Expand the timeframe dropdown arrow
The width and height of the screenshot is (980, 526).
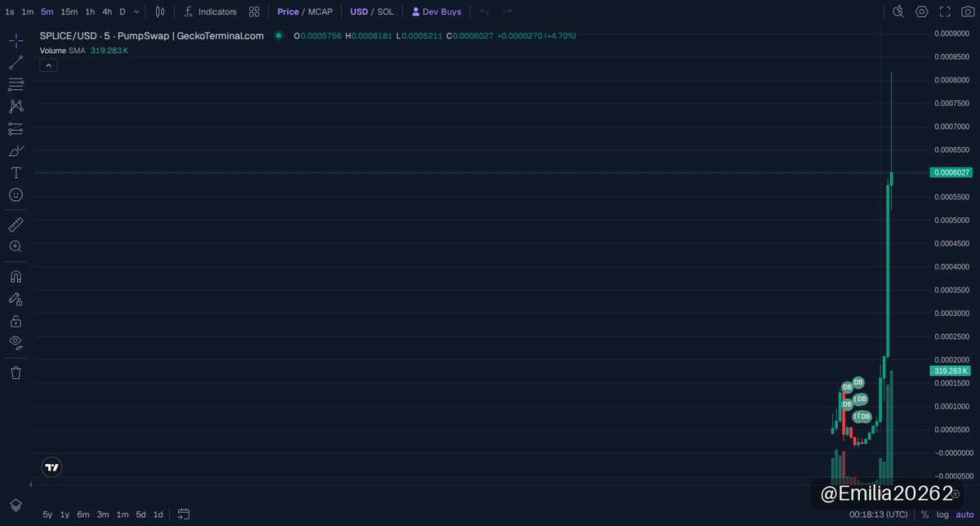click(x=136, y=12)
